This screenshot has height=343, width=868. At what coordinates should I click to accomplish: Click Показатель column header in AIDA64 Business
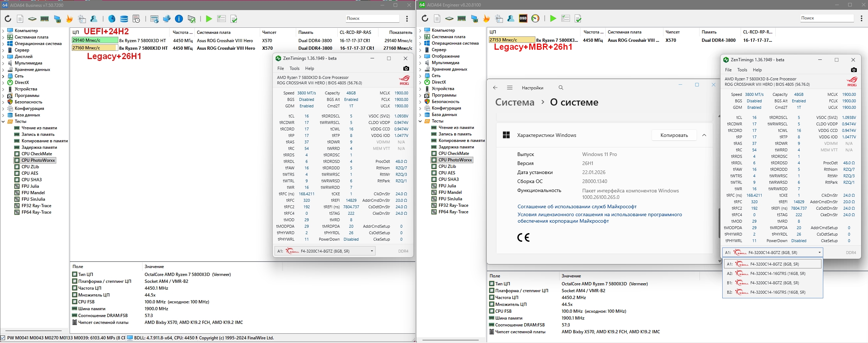coord(400,32)
